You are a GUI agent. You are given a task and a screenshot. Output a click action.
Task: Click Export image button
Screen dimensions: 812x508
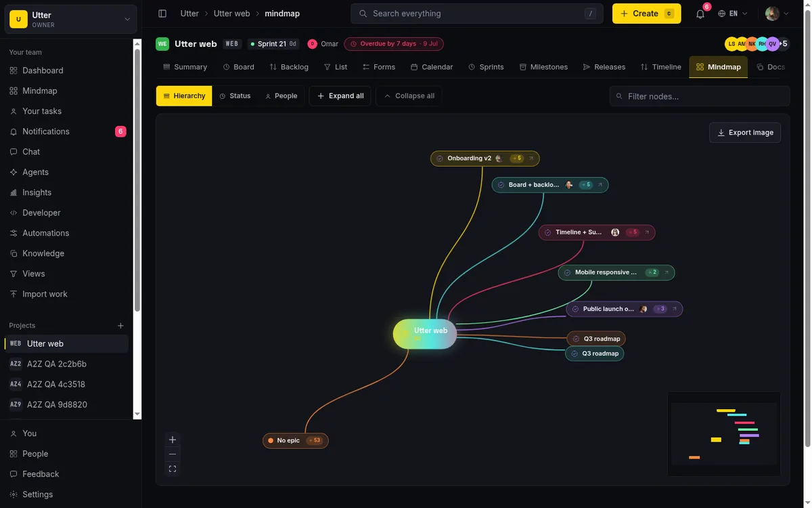point(745,133)
